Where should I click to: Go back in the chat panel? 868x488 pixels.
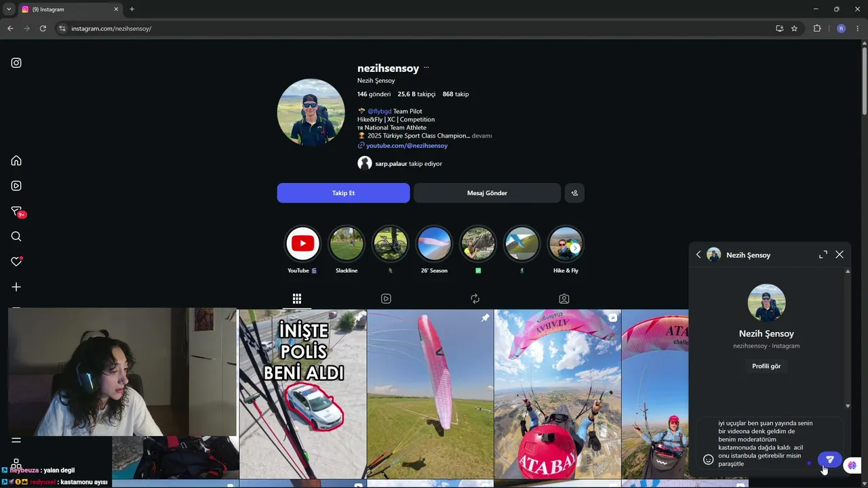point(698,255)
